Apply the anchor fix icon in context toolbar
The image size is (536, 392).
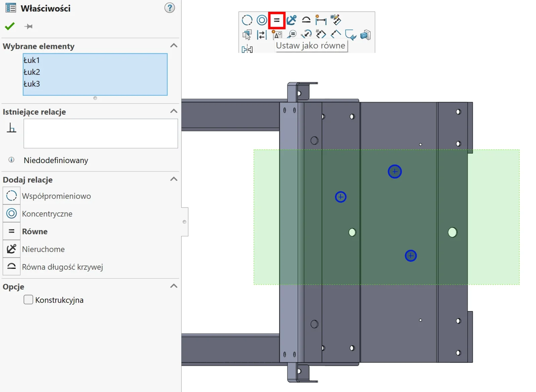[x=291, y=20]
